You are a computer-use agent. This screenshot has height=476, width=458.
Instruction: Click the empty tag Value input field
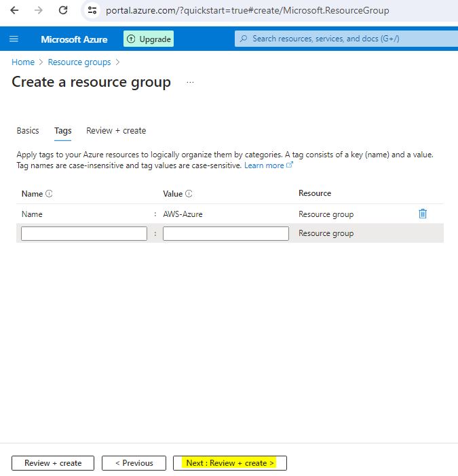226,233
